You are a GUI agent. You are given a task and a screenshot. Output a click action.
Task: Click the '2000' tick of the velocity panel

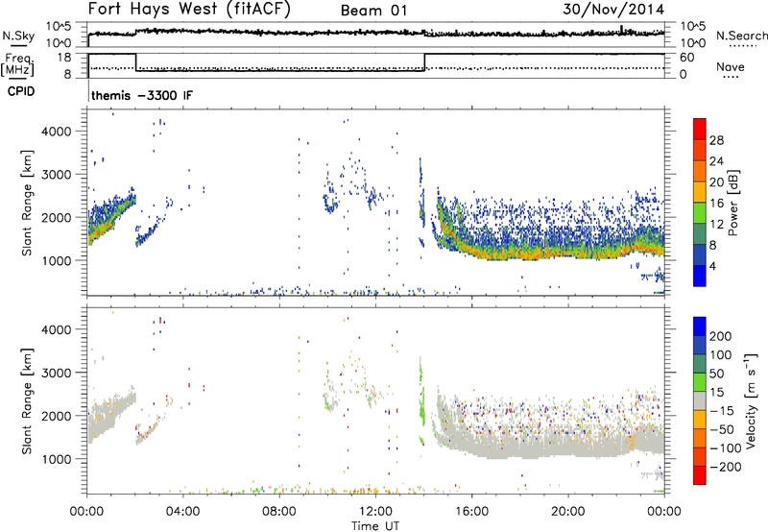coord(57,416)
